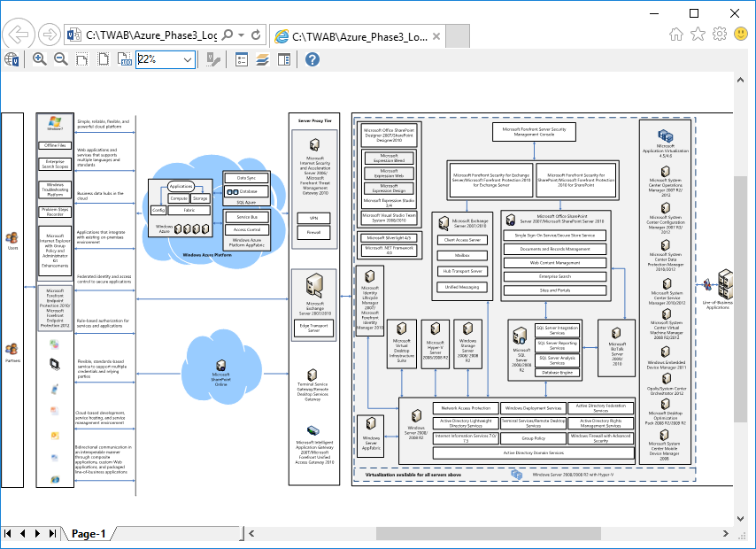Click the Zoom Out magnifier icon

pyautogui.click(x=61, y=59)
